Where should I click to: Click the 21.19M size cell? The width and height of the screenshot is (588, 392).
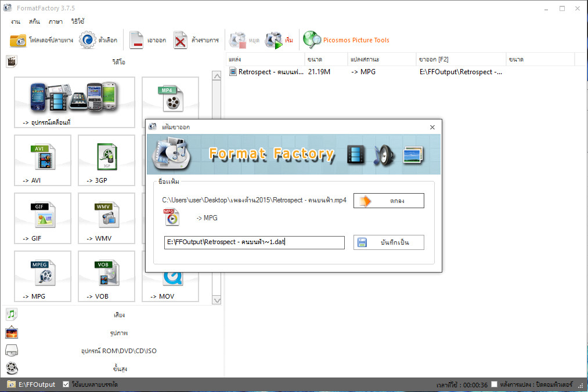pos(319,71)
